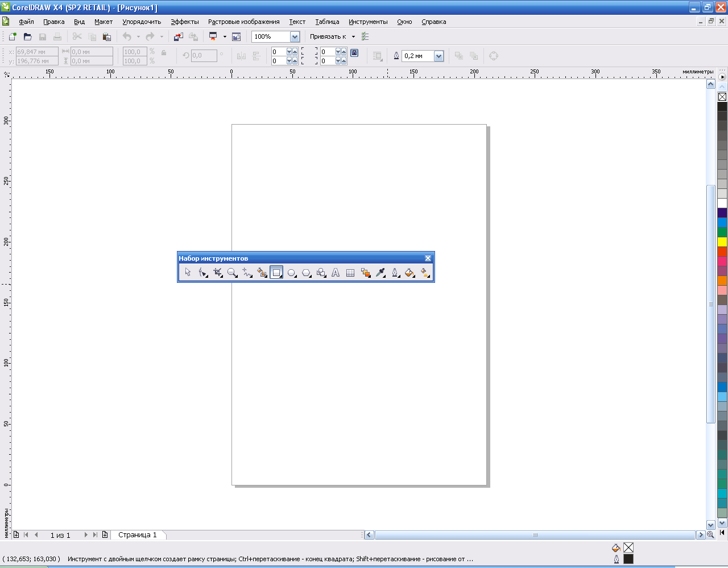Expand the Привязать к snap dropdown

353,36
